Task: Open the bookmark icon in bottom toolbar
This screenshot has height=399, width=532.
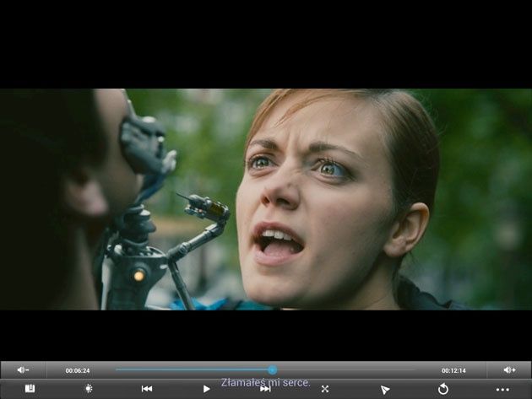Action: tap(30, 389)
